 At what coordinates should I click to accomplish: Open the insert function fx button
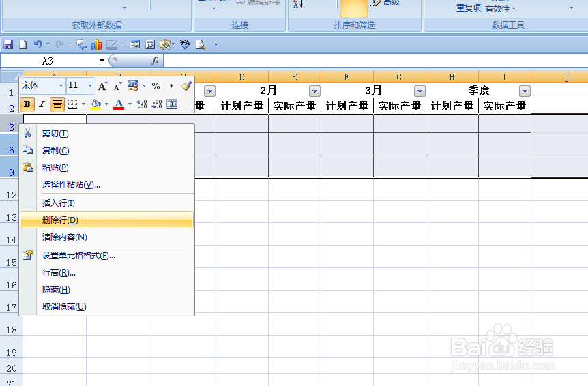pyautogui.click(x=156, y=61)
